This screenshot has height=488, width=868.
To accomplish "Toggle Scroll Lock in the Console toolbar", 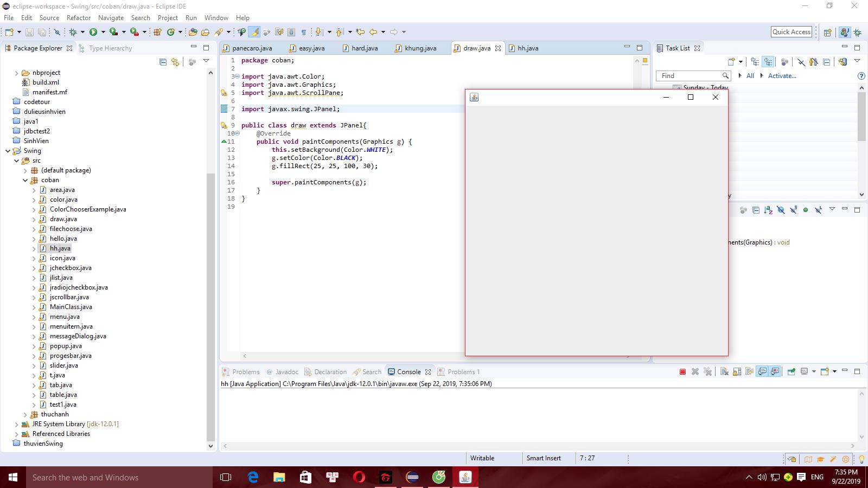I will pos(737,371).
